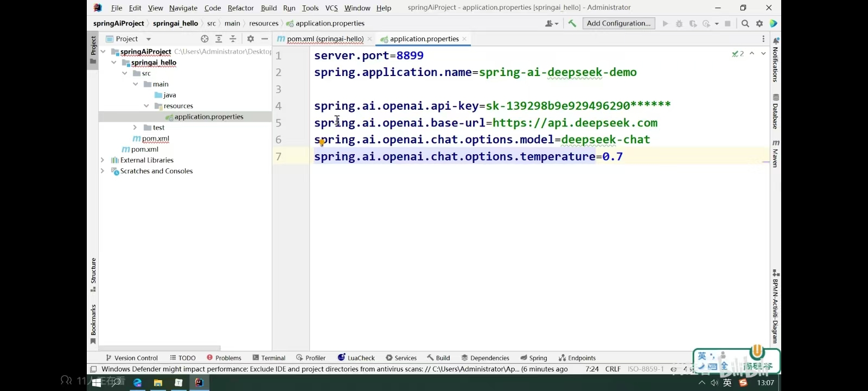This screenshot has height=391, width=868.
Task: Close the application.properties editor tab
Action: [464, 39]
